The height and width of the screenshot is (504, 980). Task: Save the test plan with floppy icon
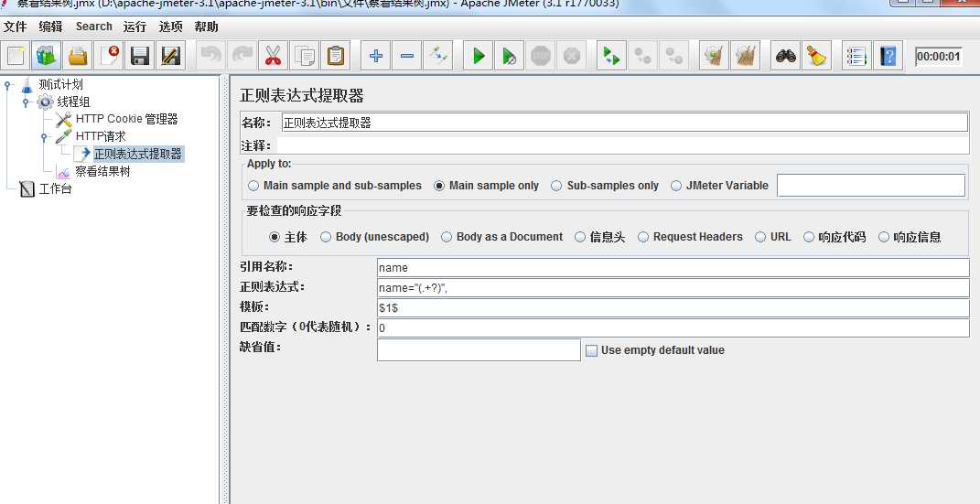point(139,56)
